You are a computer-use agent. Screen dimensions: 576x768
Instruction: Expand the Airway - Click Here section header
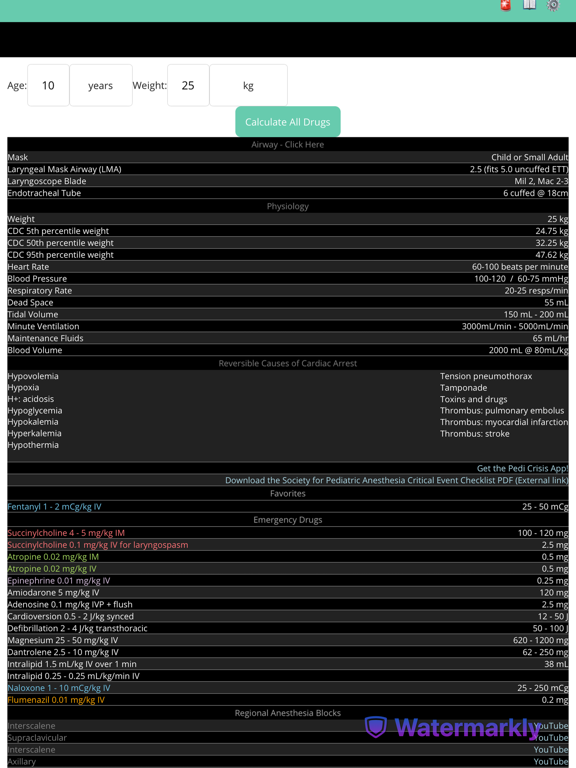coord(288,144)
